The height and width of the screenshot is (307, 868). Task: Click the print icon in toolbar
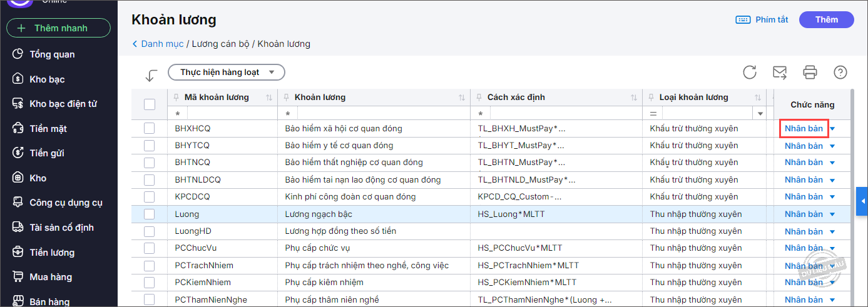(x=810, y=73)
